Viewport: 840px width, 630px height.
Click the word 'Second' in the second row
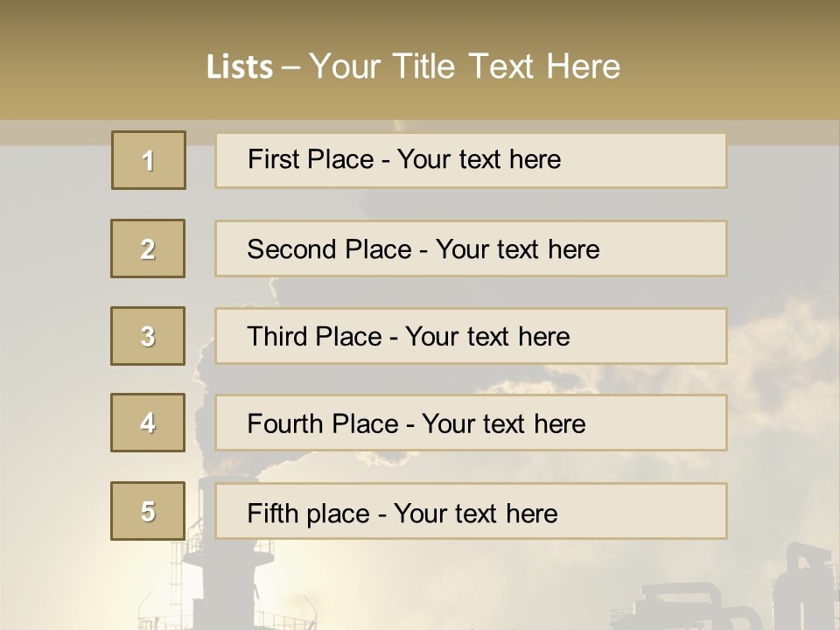coord(291,249)
